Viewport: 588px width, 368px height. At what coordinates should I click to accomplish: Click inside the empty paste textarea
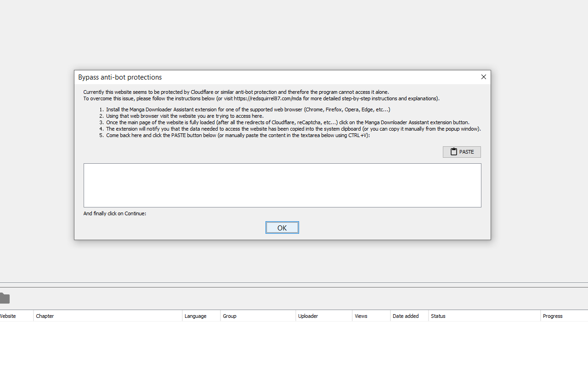point(282,185)
